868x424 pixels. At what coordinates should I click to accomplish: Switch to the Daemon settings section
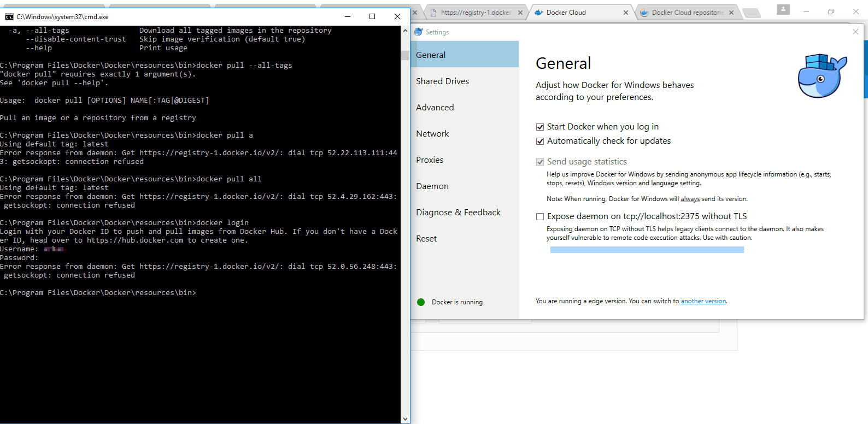(x=432, y=186)
